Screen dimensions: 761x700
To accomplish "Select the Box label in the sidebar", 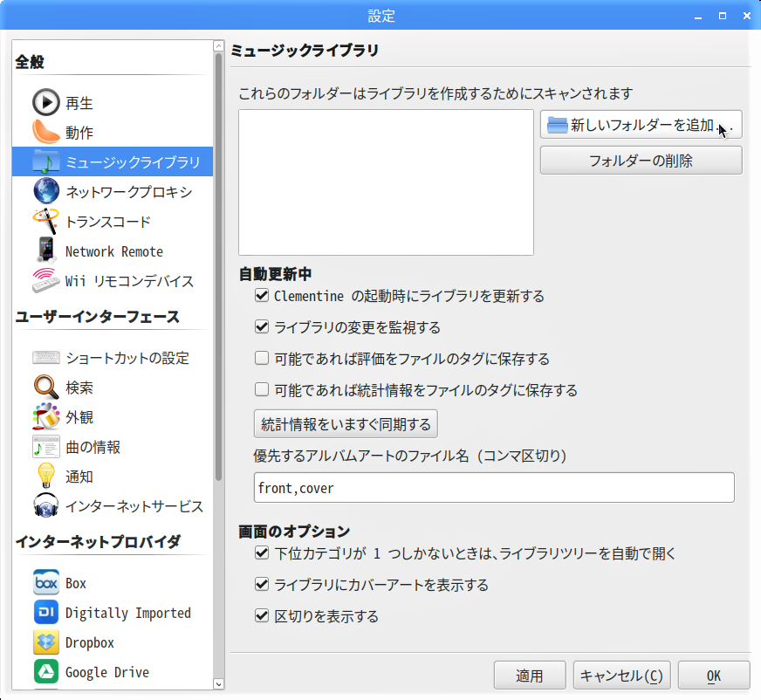I will click(76, 583).
